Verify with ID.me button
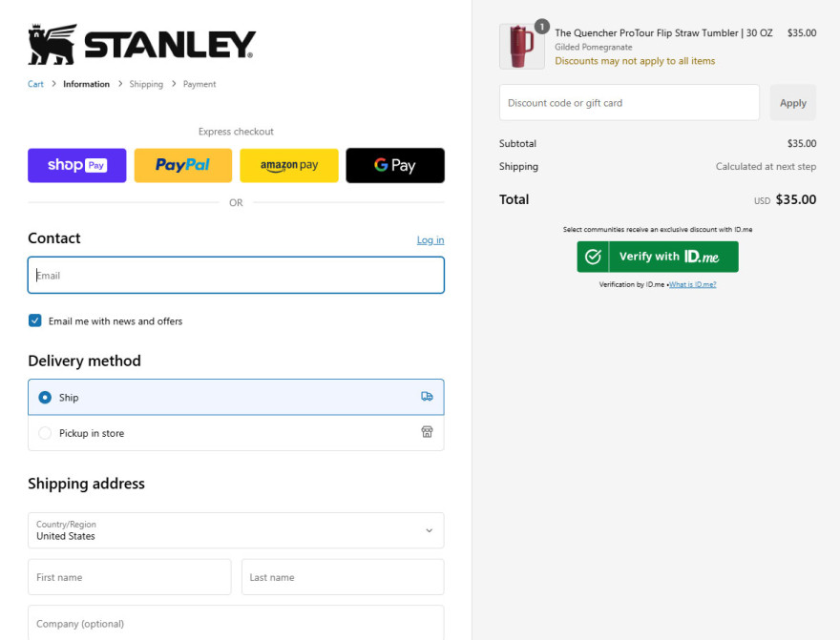The height and width of the screenshot is (640, 840). (658, 257)
